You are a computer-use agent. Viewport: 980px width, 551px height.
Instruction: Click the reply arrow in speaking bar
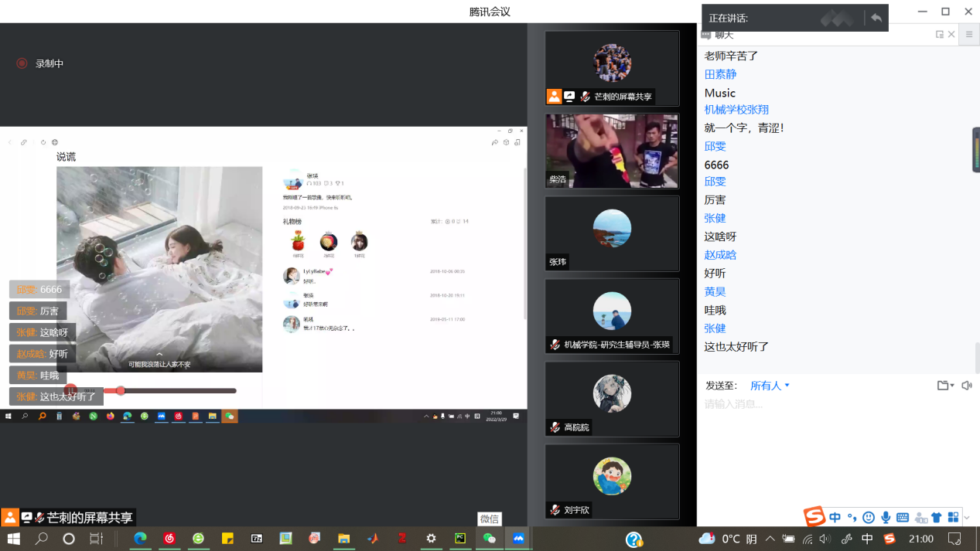[876, 18]
